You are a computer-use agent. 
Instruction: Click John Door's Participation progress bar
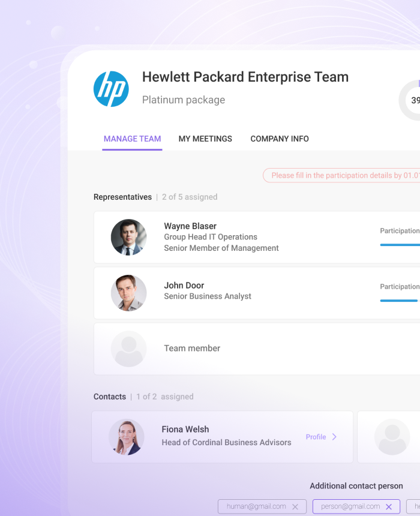[x=400, y=301]
